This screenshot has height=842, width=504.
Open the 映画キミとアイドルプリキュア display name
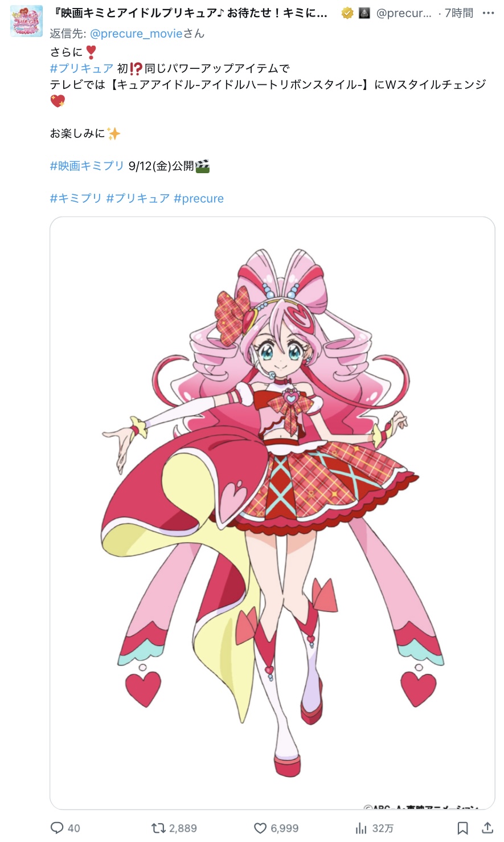(190, 13)
